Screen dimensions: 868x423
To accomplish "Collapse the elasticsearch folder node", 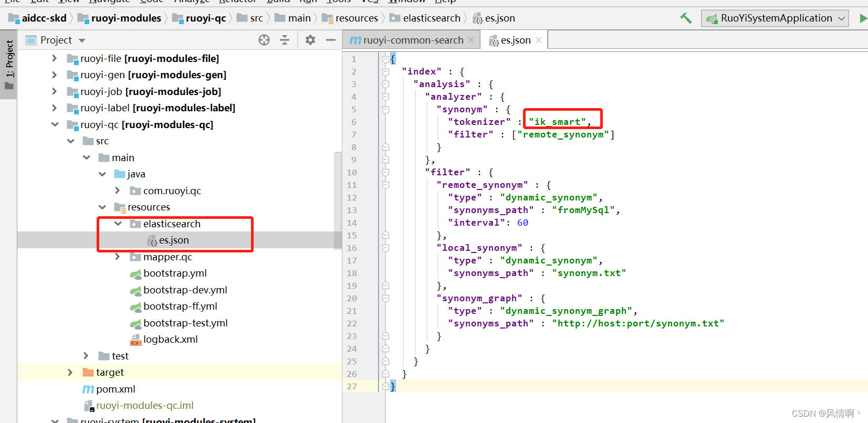I will 118,224.
